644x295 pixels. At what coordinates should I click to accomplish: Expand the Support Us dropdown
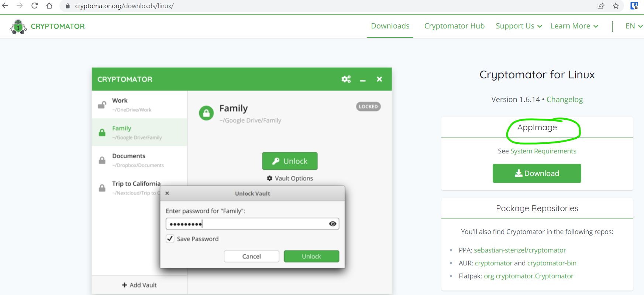[x=519, y=26]
